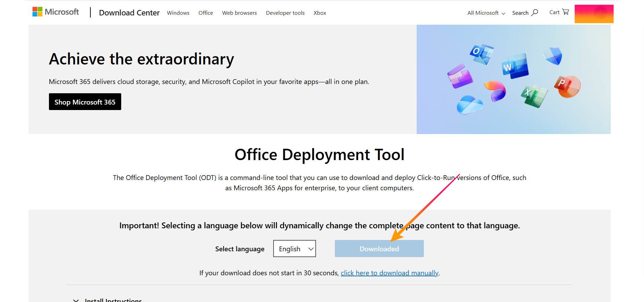Open the Windows menu item
The width and height of the screenshot is (644, 302).
tap(178, 13)
